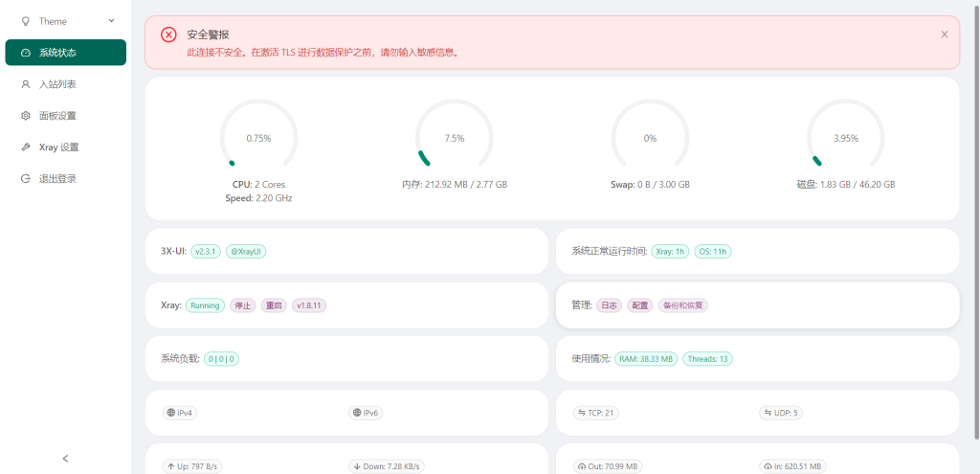Viewport: 980px width, 474px height.
Task: Click the 退出登录 logout icon
Action: coord(26,179)
